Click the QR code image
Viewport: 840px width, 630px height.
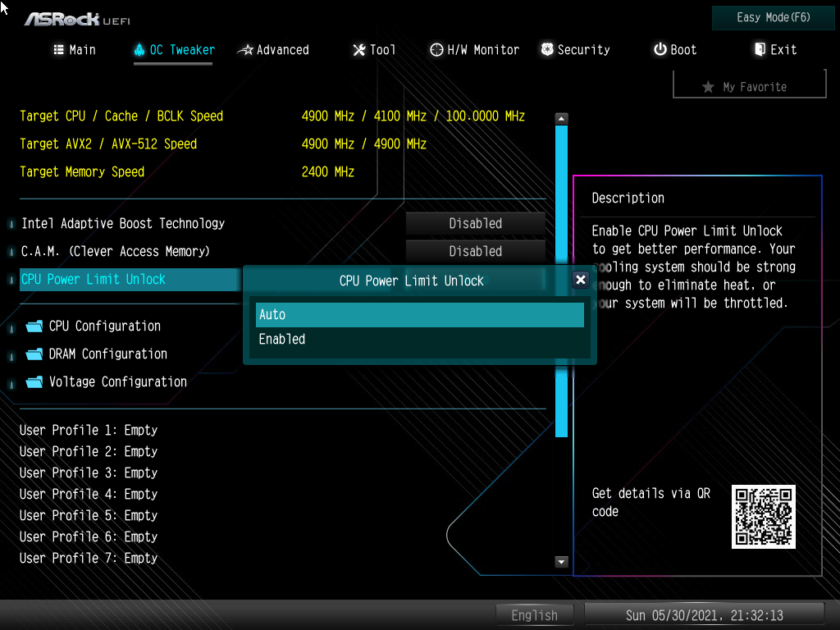pyautogui.click(x=763, y=516)
